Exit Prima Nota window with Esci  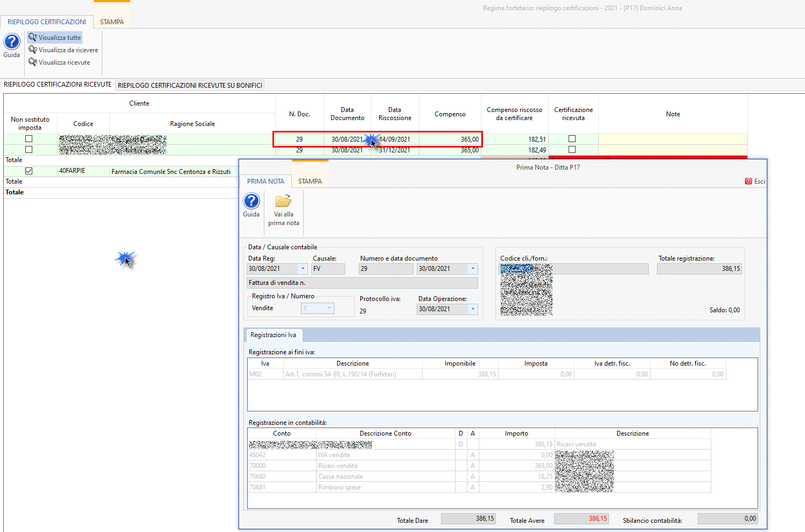pos(755,181)
